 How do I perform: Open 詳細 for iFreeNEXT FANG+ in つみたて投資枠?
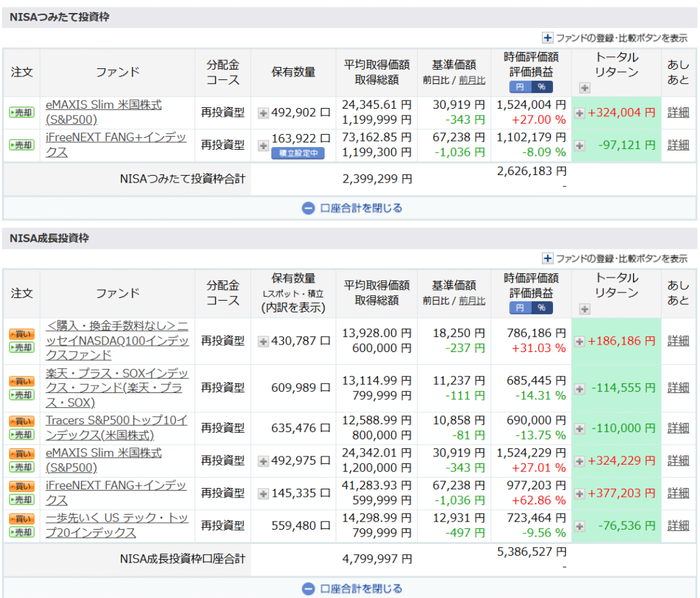click(x=678, y=145)
